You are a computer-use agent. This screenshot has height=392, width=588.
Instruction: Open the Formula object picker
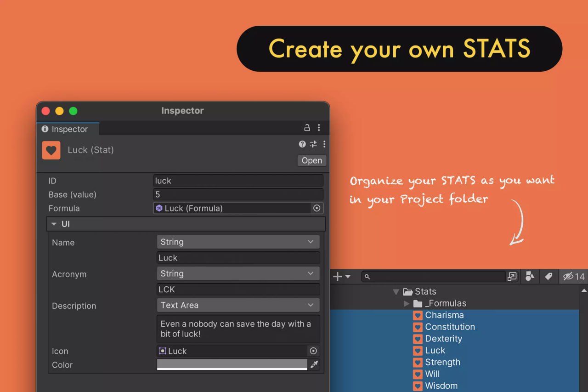(317, 208)
